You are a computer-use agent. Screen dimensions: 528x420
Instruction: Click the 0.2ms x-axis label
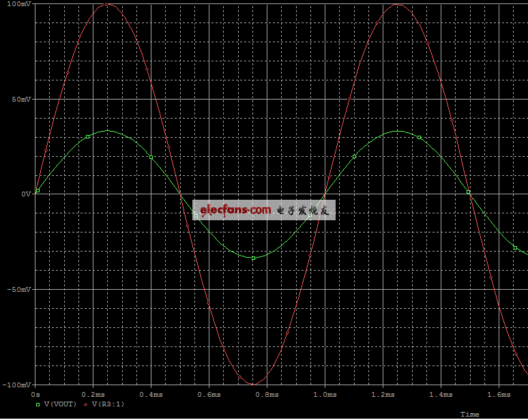(x=93, y=394)
